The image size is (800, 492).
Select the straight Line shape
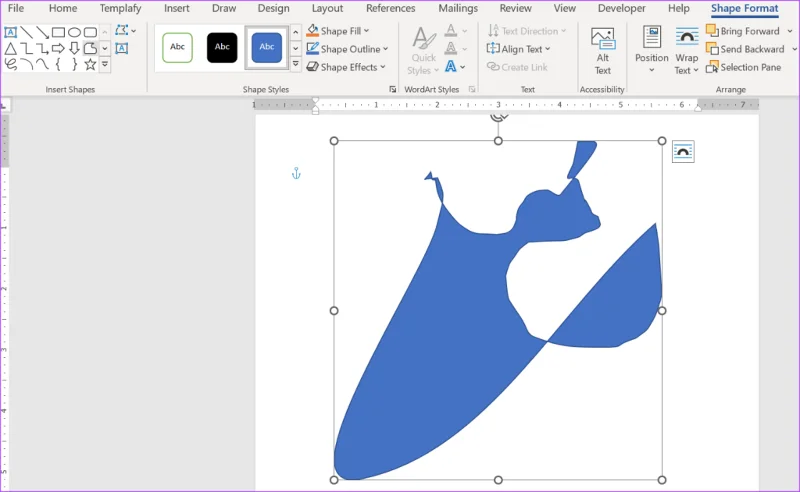coord(27,33)
